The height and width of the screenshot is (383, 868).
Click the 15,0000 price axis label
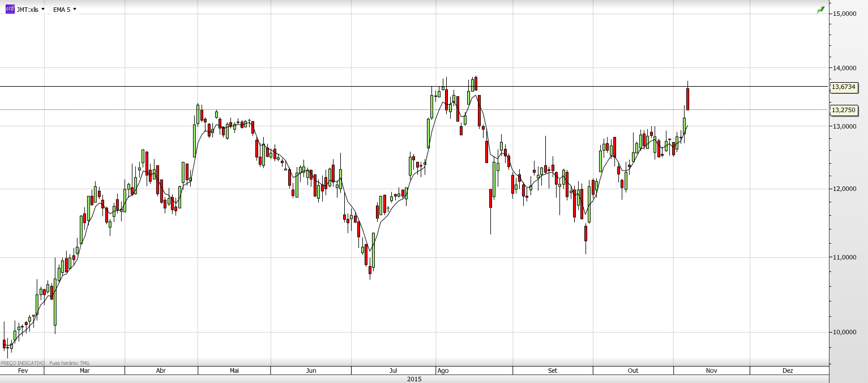(844, 14)
